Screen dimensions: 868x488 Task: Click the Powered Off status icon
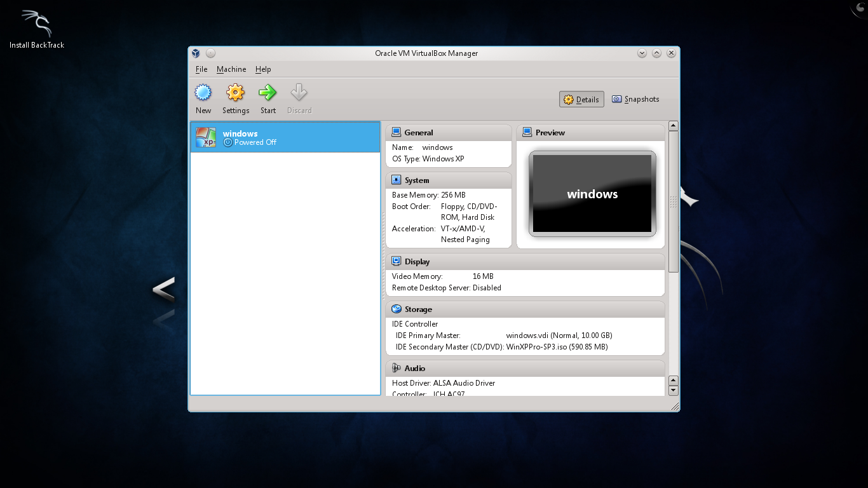pos(228,142)
